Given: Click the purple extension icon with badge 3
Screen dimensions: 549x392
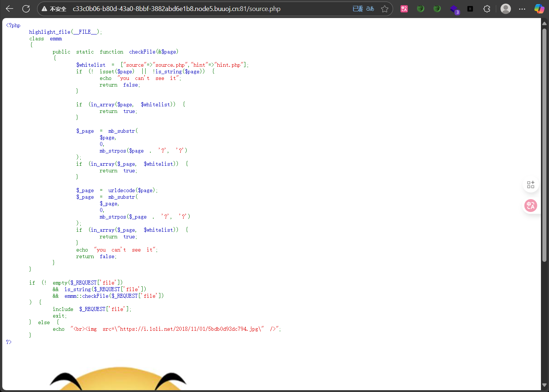Looking at the screenshot, I should 454,8.
